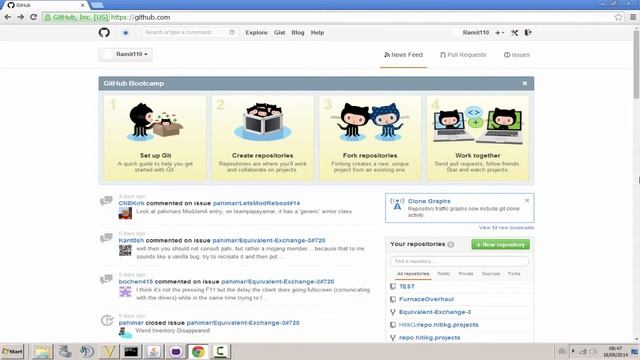Viewport: 640px width, 360px height.
Task: Open the Equivalent-Exchange-3 fork repository
Action: [x=435, y=312]
